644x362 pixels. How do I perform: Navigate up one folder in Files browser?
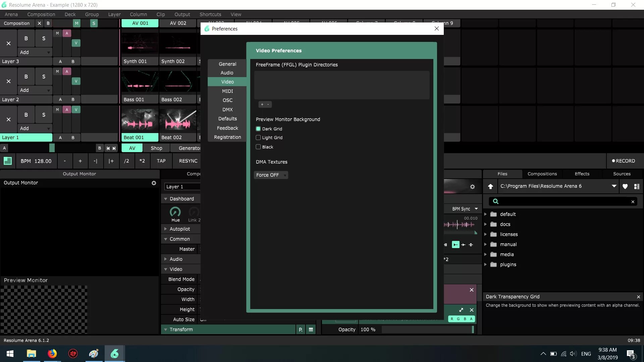[x=490, y=186]
